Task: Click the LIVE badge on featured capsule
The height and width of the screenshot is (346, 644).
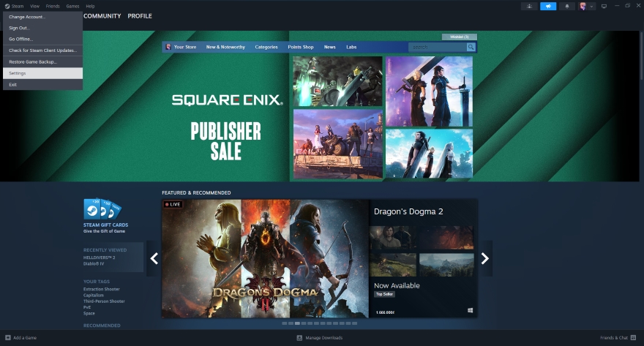Action: [173, 204]
